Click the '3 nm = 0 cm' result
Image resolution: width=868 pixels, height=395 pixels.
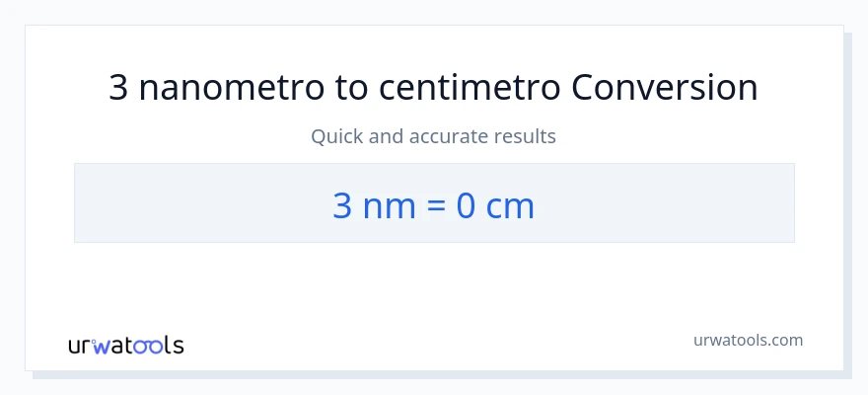click(x=433, y=205)
